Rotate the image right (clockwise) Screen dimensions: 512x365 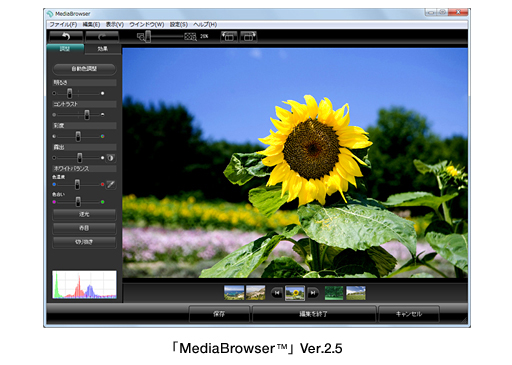[248, 37]
